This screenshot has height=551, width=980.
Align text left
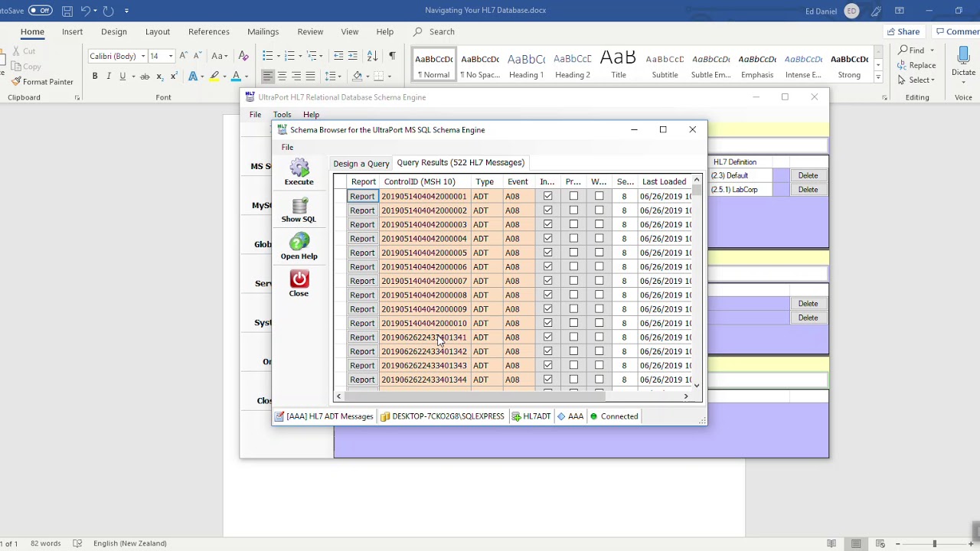[x=268, y=76]
